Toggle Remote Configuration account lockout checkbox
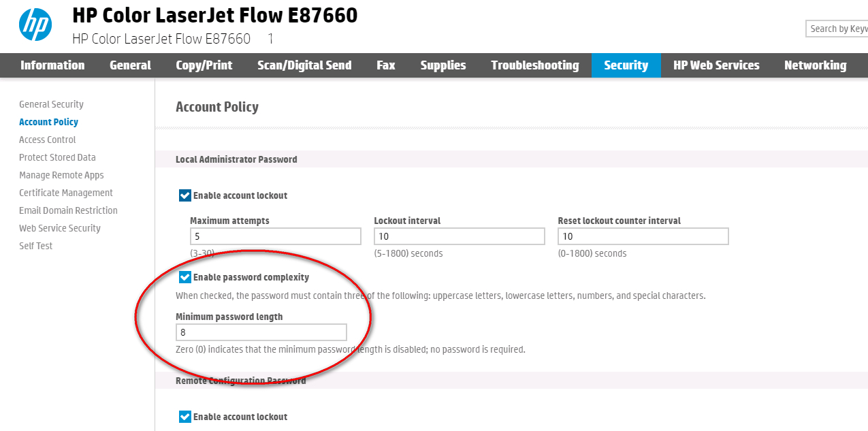The height and width of the screenshot is (431, 868). coord(185,417)
